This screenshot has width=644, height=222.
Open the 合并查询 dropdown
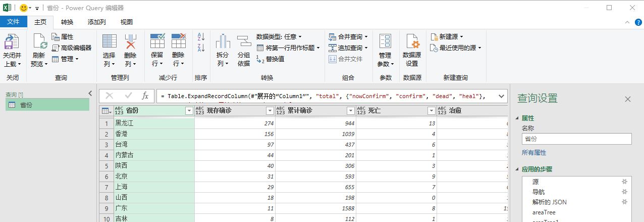[348, 36]
